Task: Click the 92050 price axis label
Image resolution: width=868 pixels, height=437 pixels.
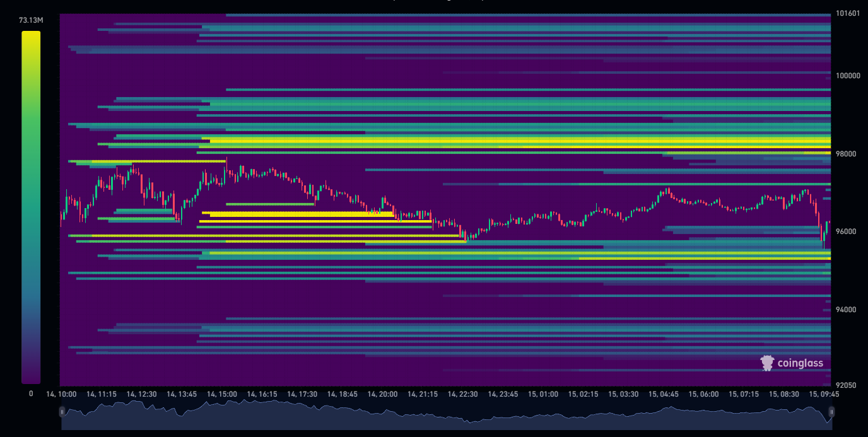Action: coord(846,385)
